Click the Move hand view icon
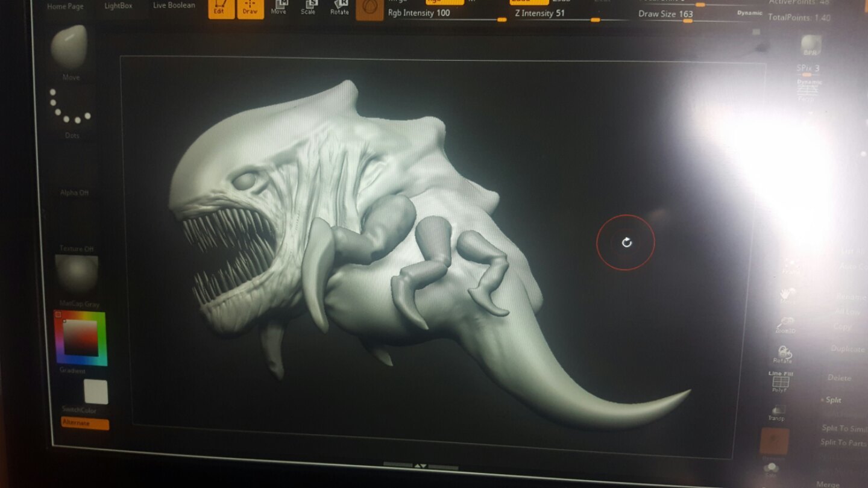 point(787,296)
